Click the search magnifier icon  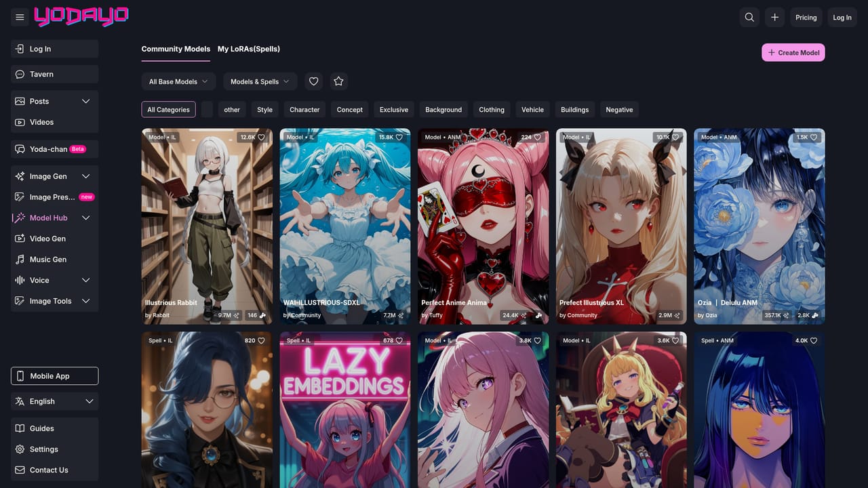(x=749, y=17)
